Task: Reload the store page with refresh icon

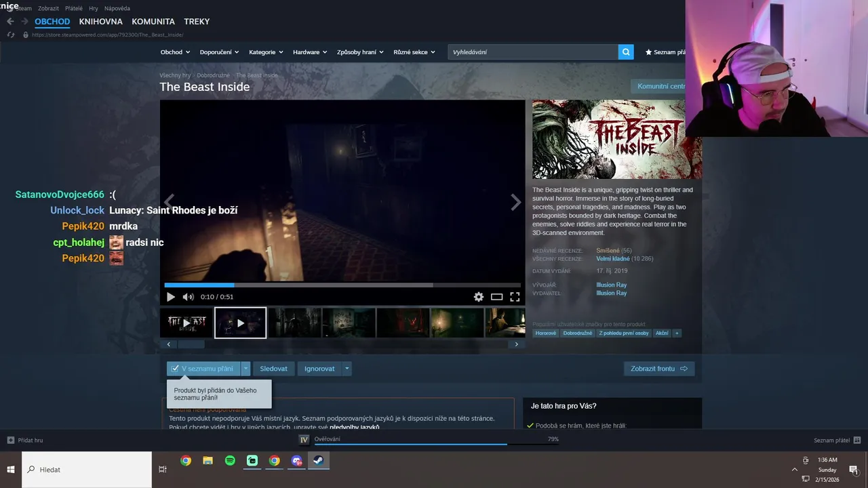Action: click(x=10, y=35)
